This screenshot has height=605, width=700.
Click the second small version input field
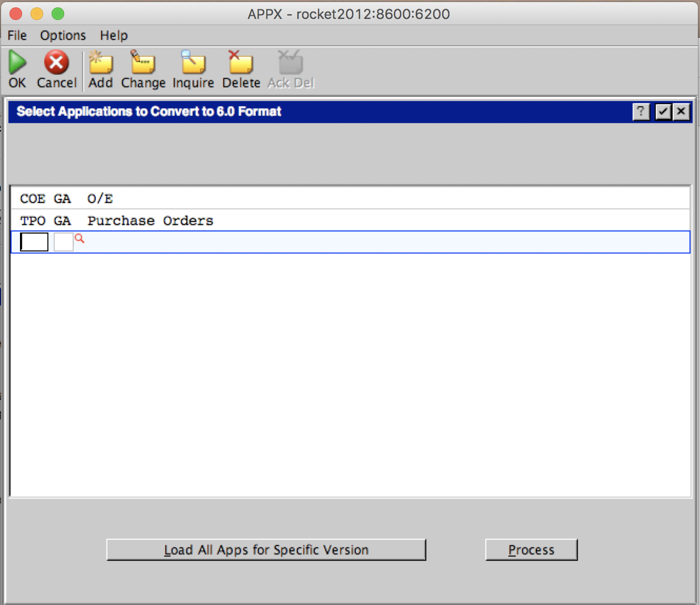[63, 242]
